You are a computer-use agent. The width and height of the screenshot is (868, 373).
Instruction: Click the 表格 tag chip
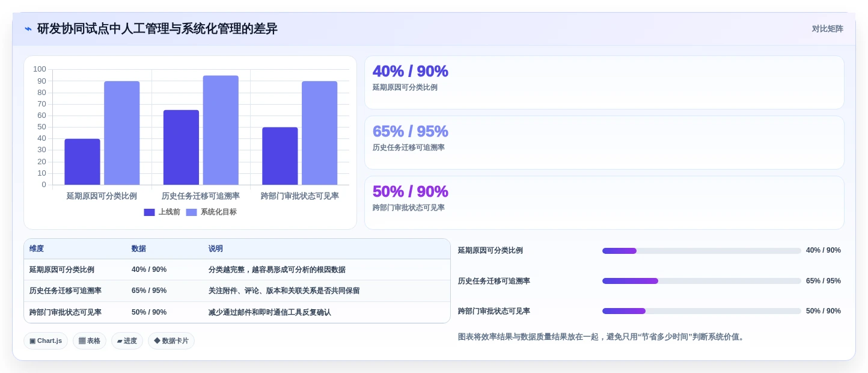pos(90,341)
